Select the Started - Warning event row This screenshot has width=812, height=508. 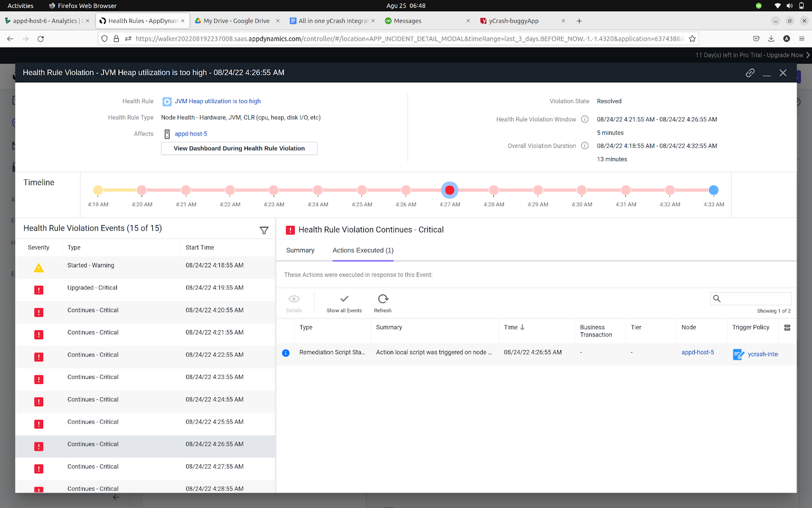pyautogui.click(x=145, y=268)
